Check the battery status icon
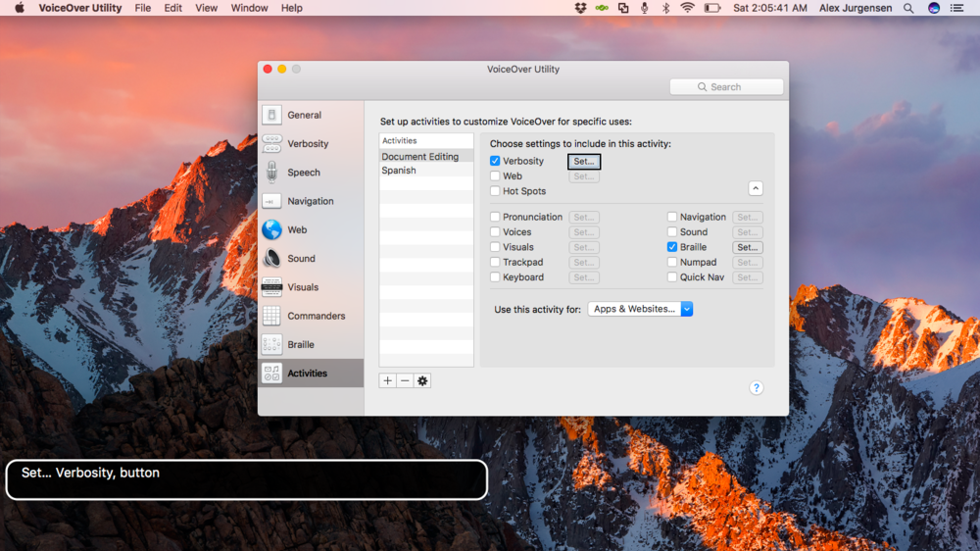The image size is (980, 551). (x=712, y=8)
